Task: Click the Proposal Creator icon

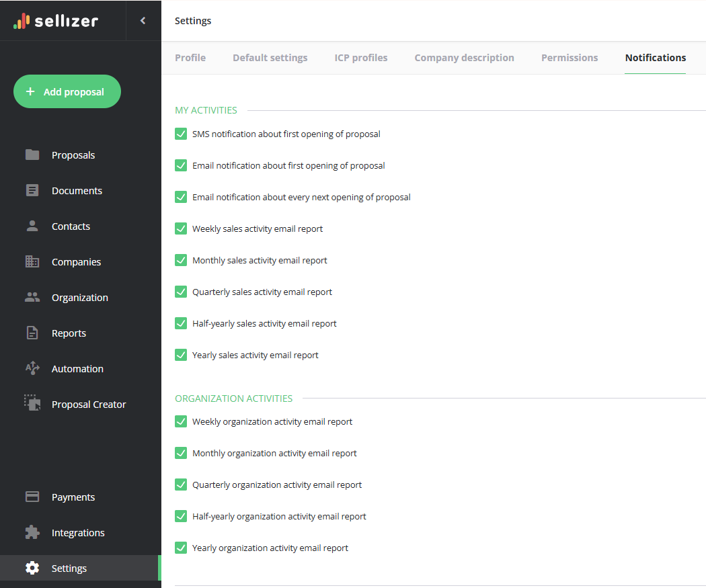Action: (32, 403)
